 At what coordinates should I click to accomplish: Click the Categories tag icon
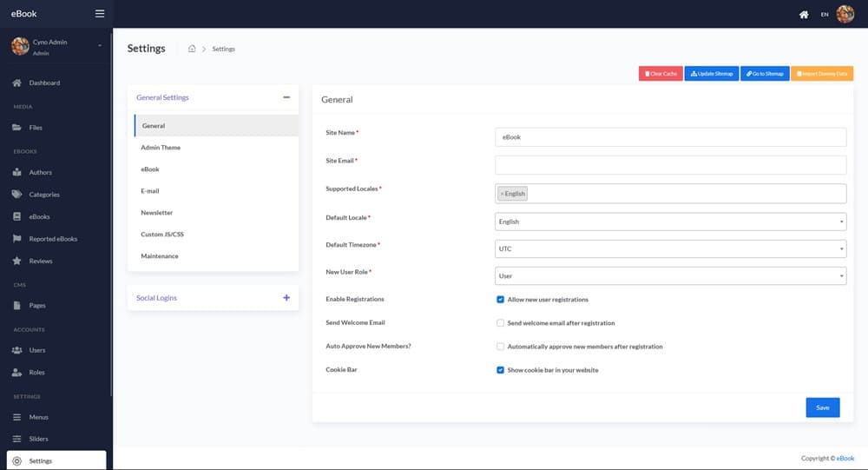16,195
